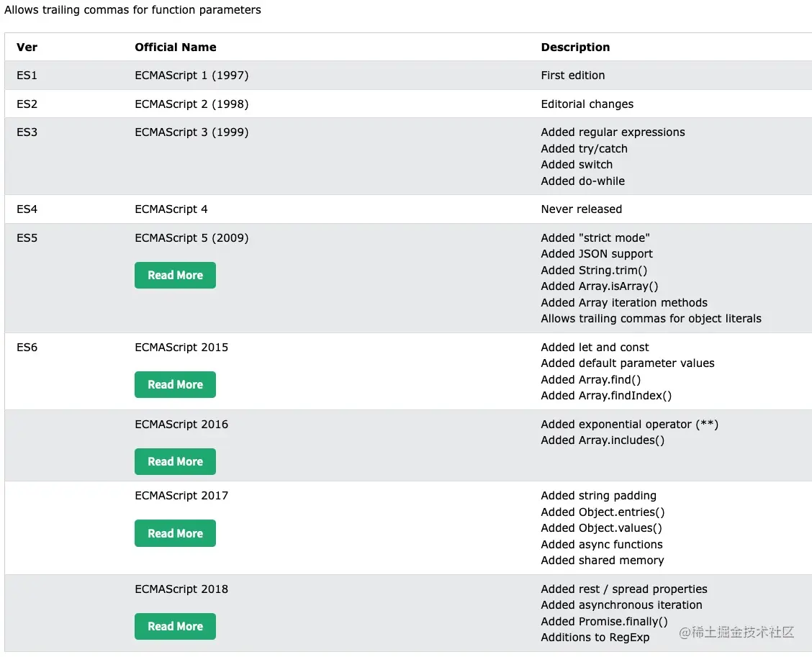This screenshot has width=812, height=657.
Task: Open Read More for ECMAScript 2017
Action: pyautogui.click(x=175, y=533)
